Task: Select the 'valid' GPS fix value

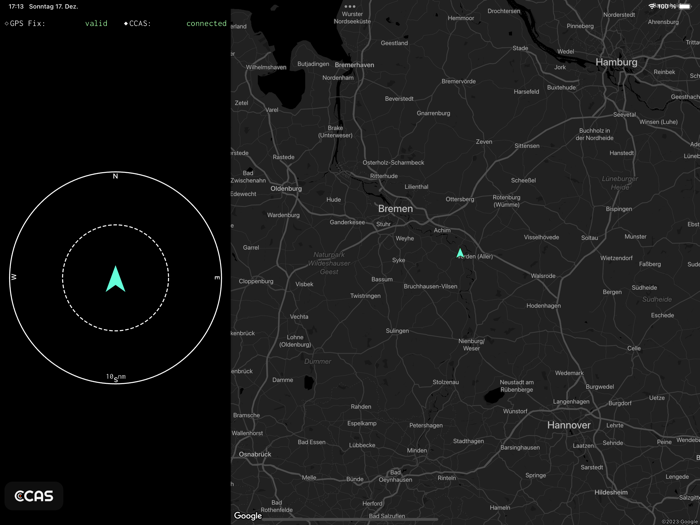Action: [96, 23]
